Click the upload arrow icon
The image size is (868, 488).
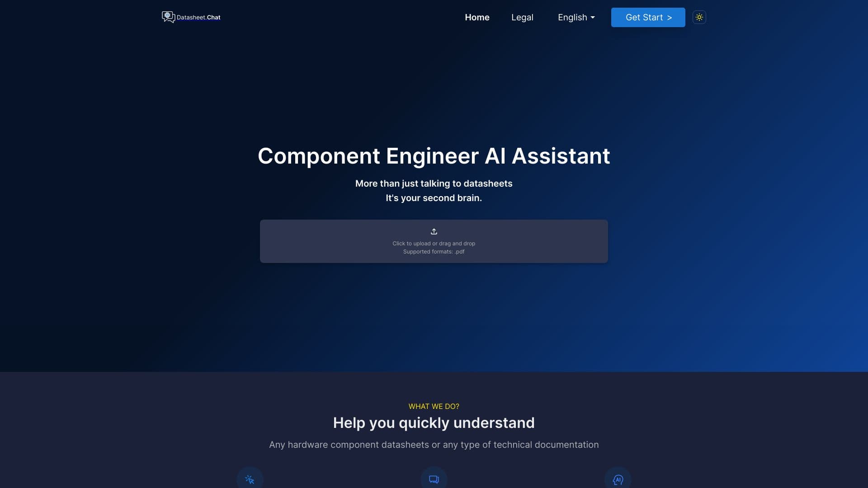(434, 231)
